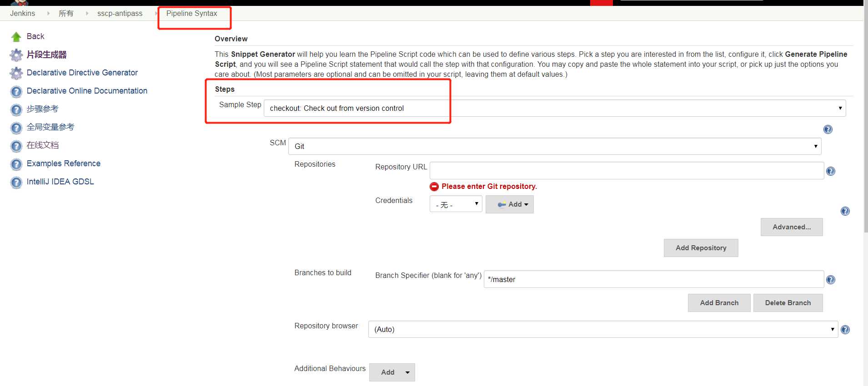The height and width of the screenshot is (386, 868).
Task: Click the help icon beside 步骤参考
Action: coord(16,110)
